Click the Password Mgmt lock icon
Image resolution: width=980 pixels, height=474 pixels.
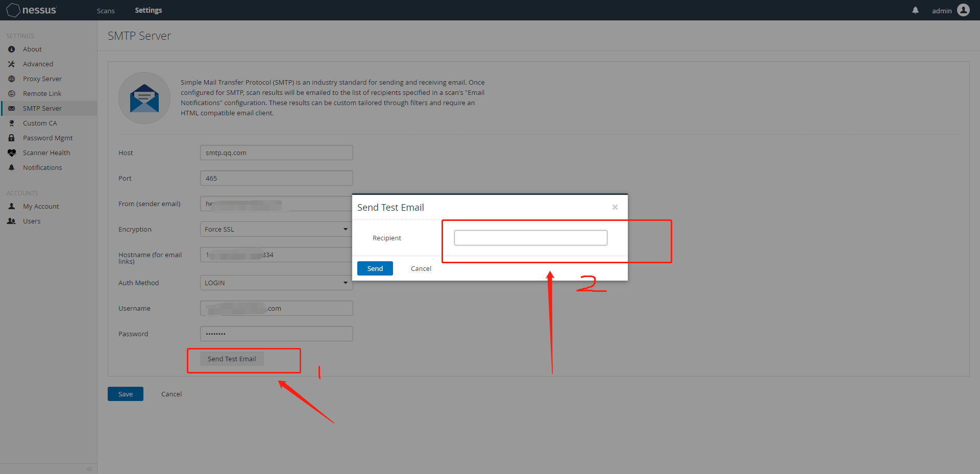point(11,138)
